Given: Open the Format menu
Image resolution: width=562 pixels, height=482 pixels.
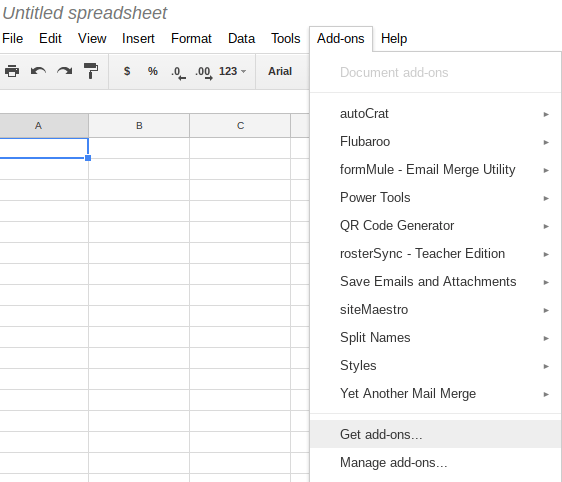Looking at the screenshot, I should pos(191,38).
